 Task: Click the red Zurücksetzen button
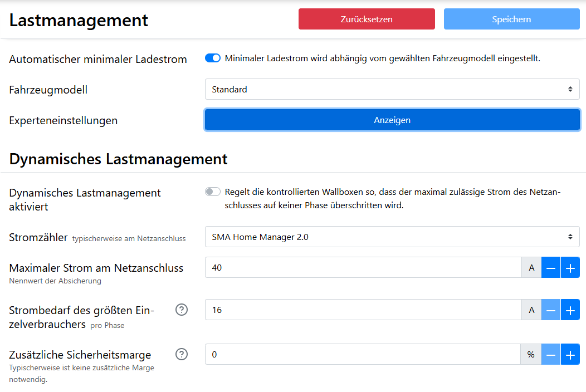click(x=367, y=19)
